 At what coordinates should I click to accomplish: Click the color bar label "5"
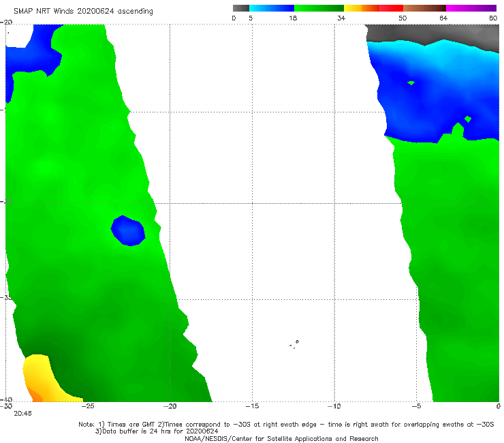pos(251,18)
